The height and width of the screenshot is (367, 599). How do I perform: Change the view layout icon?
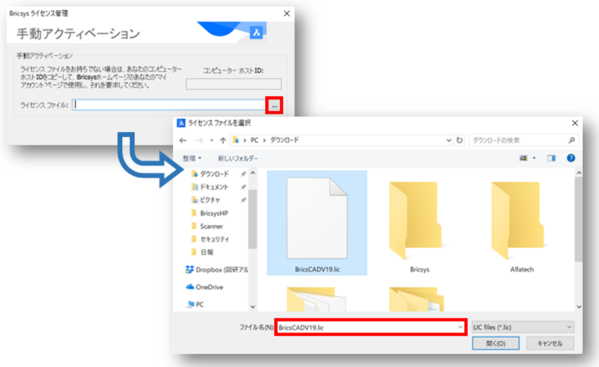tap(523, 158)
